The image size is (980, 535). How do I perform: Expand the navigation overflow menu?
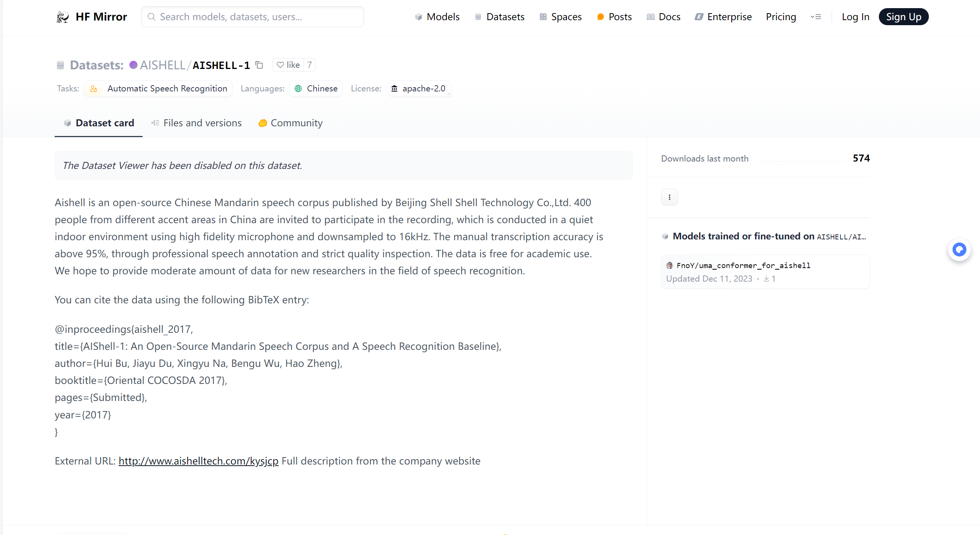(816, 17)
